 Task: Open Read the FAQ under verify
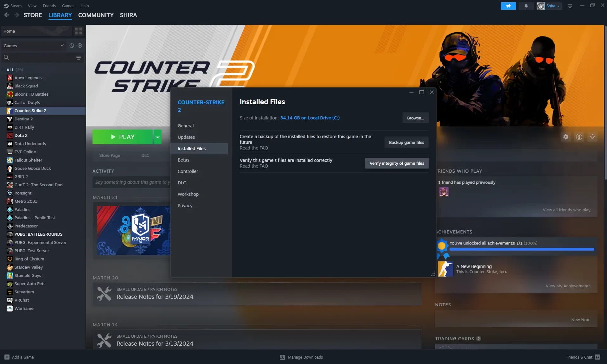254,166
